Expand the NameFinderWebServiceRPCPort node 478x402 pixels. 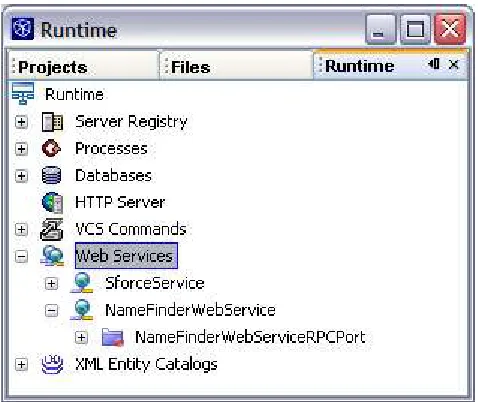tap(81, 337)
